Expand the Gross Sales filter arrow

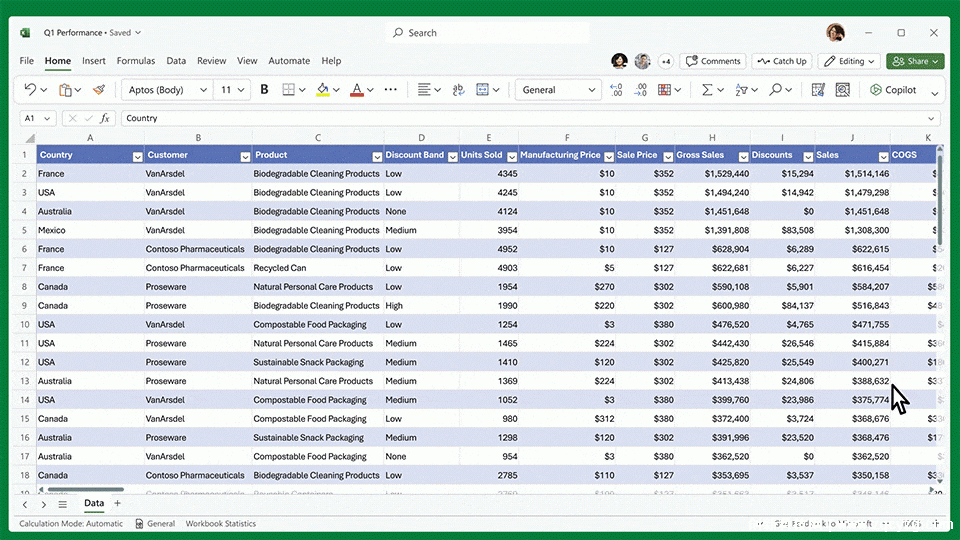point(743,157)
